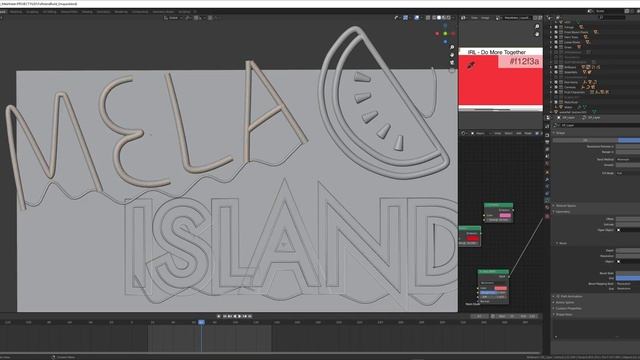Click the Outliner search field
This screenshot has height=360, width=640.
[611, 18]
